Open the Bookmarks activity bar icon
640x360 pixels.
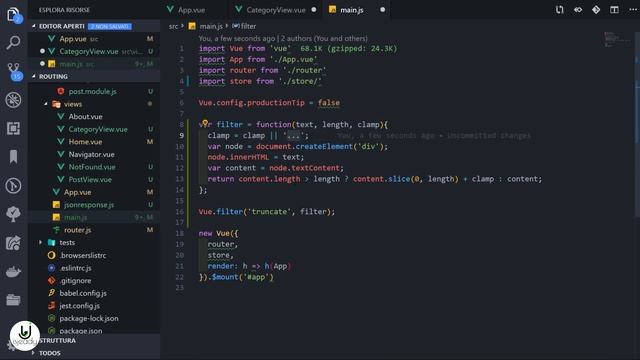point(13,157)
